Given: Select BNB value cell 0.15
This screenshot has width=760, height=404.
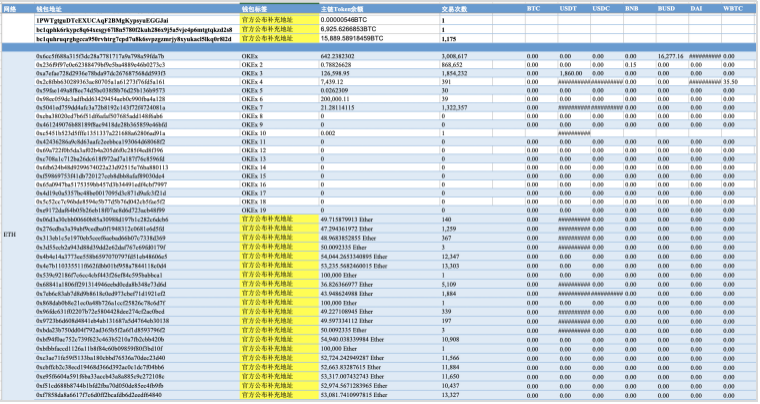Looking at the screenshot, I should point(631,65).
